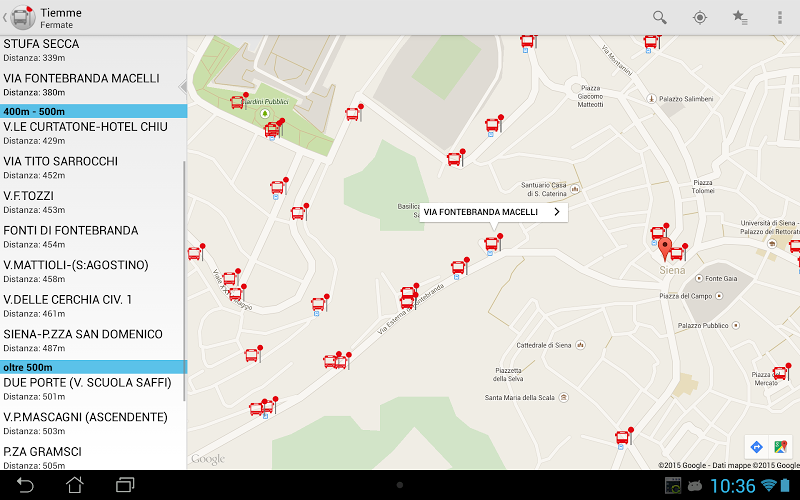
Task: Select VIA FONTEBRANDA MACELLI in the list
Action: [x=93, y=85]
